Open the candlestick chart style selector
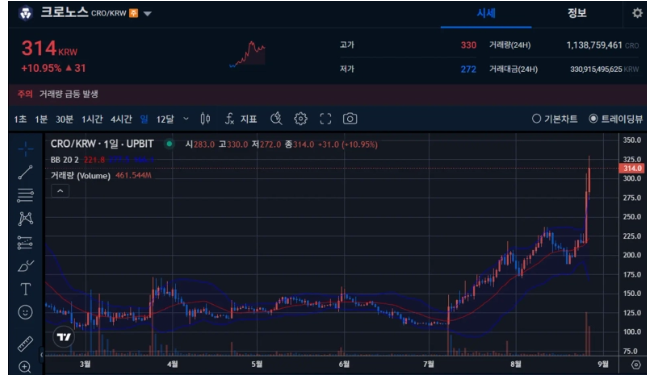 (x=205, y=119)
